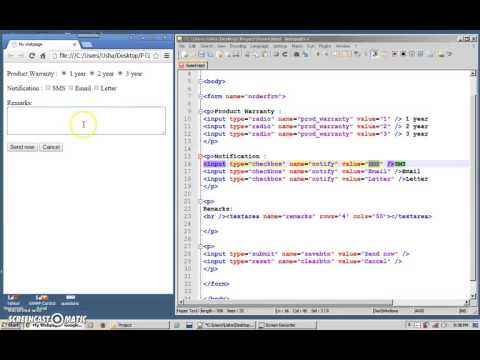Collapse the Product Warranty paragraph fold marker

(201, 111)
